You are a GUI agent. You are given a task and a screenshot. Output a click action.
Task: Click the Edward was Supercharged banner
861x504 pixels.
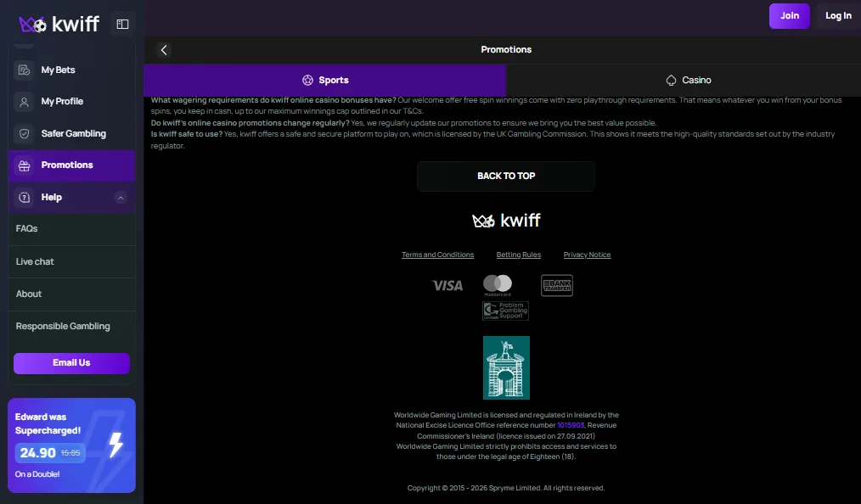[x=72, y=445]
